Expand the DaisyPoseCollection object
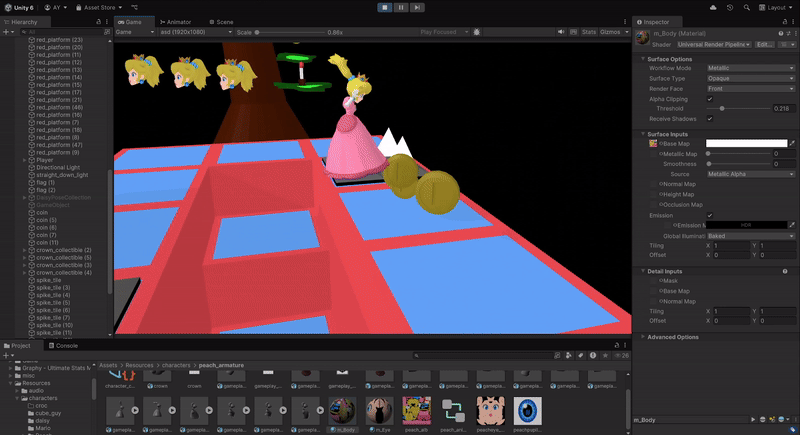This screenshot has height=435, width=800. point(25,198)
